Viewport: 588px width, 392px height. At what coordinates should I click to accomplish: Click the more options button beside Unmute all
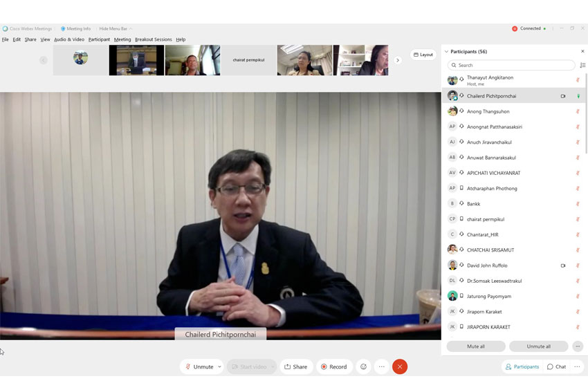click(x=578, y=346)
